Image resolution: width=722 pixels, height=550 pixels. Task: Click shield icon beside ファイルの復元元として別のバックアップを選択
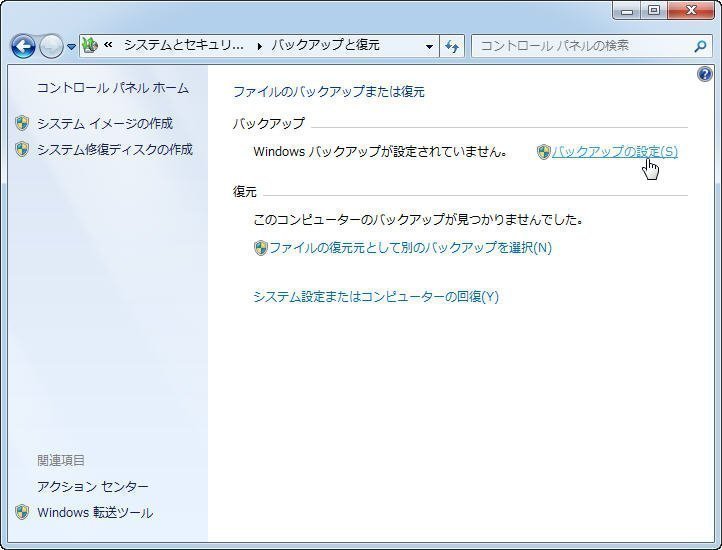click(261, 248)
